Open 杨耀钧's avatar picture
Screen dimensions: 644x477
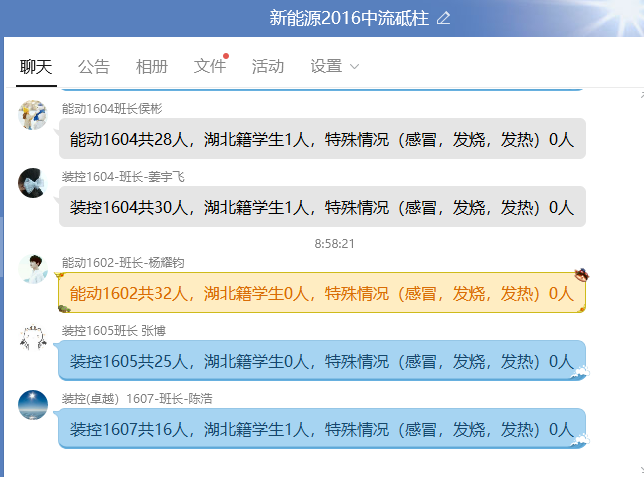point(33,268)
